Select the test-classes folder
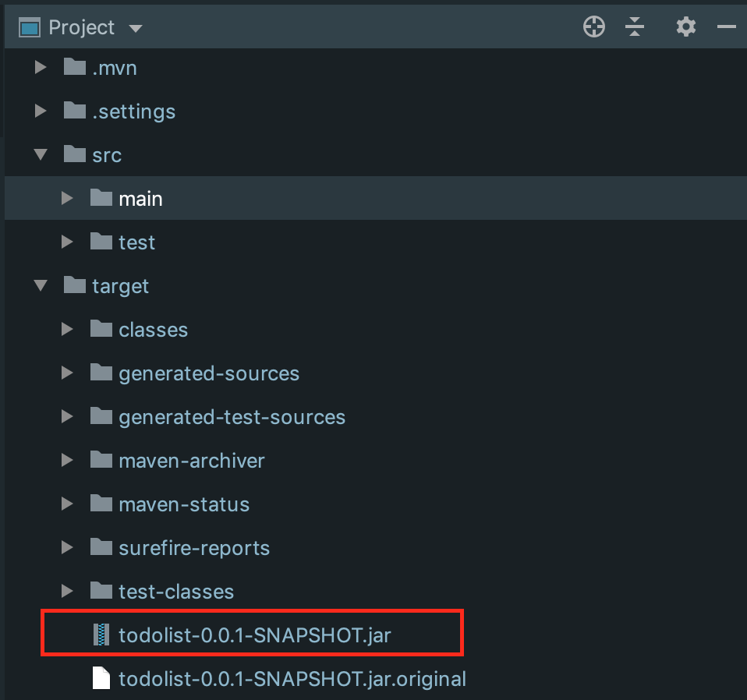 coord(176,592)
